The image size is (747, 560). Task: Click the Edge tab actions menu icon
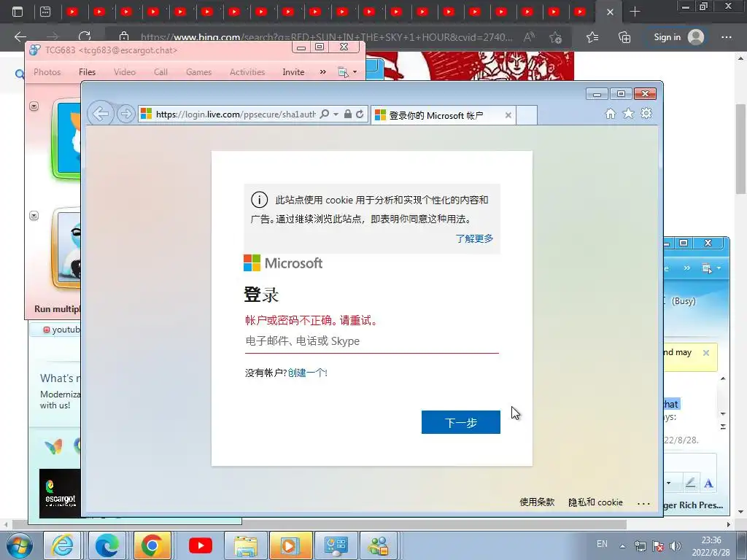pyautogui.click(x=18, y=12)
